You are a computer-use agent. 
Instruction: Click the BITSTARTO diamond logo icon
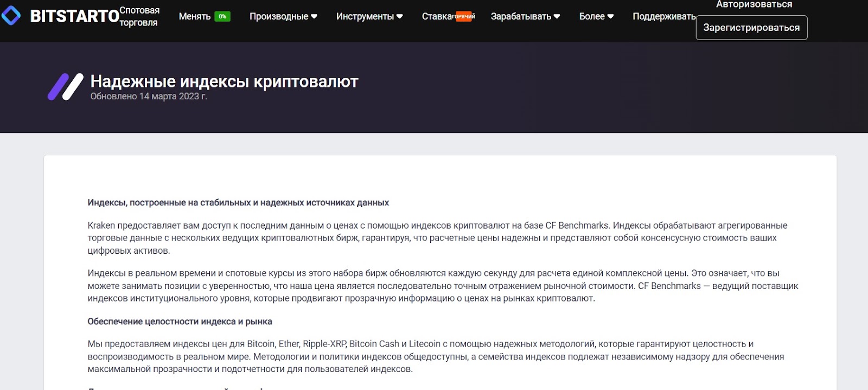click(x=11, y=16)
